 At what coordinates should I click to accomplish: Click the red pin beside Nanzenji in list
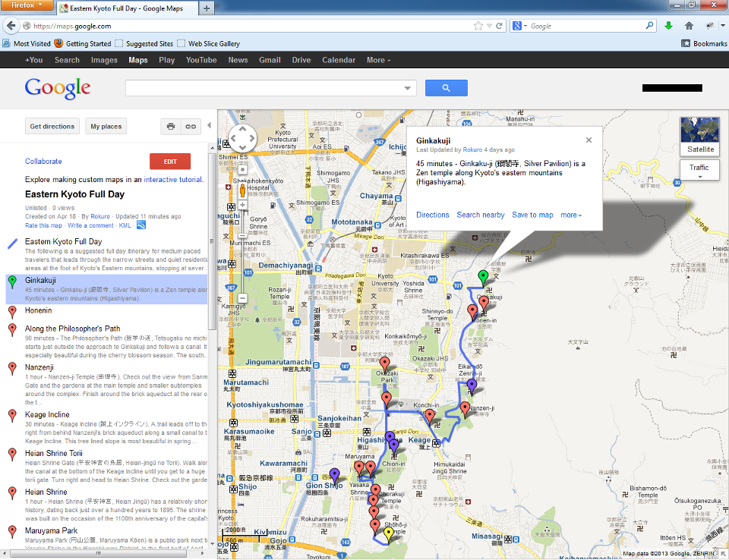13,369
